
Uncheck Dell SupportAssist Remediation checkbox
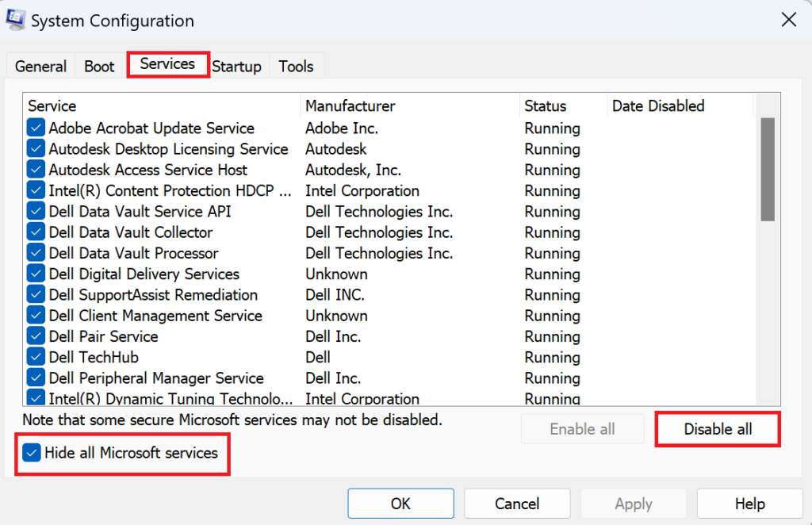point(36,295)
